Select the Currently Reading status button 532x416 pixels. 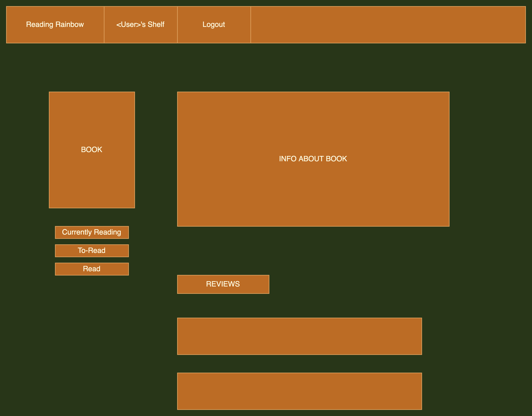(x=92, y=232)
